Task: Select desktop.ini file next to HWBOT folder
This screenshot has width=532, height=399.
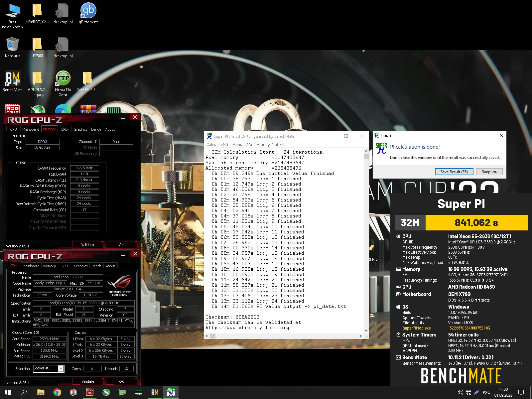Action: [63, 14]
